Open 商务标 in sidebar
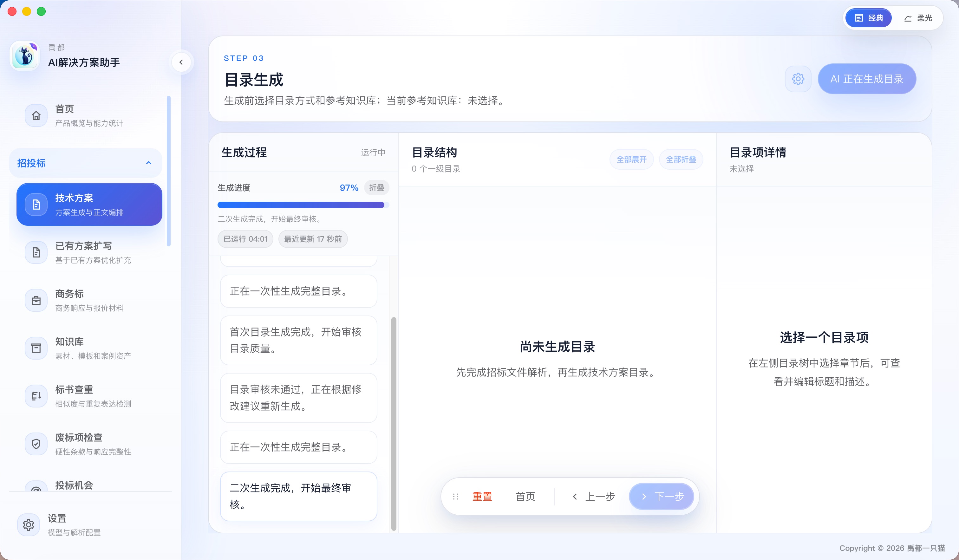This screenshot has width=959, height=560. (x=89, y=300)
